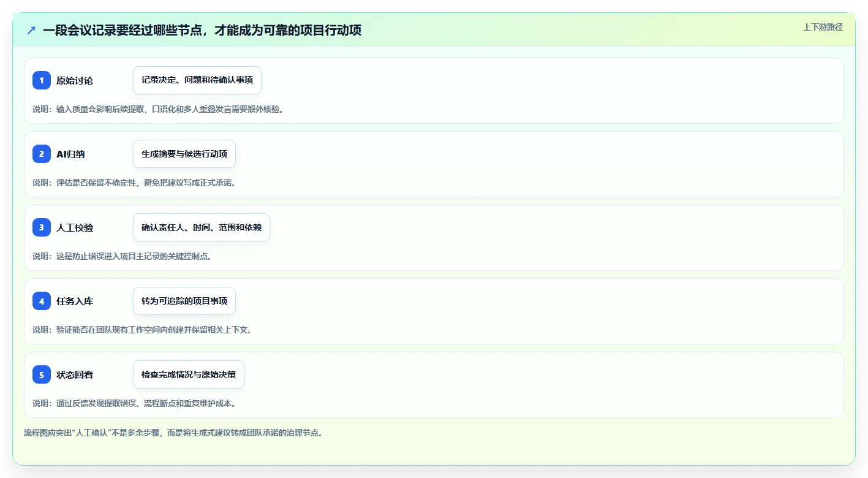
Task: Click the note about 通过反馈发现提取错误
Action: 134,403
